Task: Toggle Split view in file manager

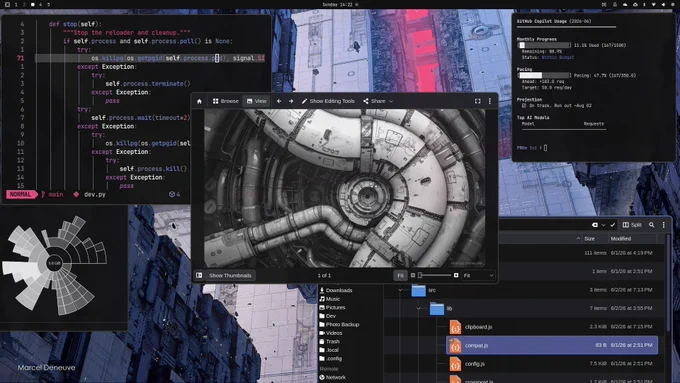Action: [632, 225]
